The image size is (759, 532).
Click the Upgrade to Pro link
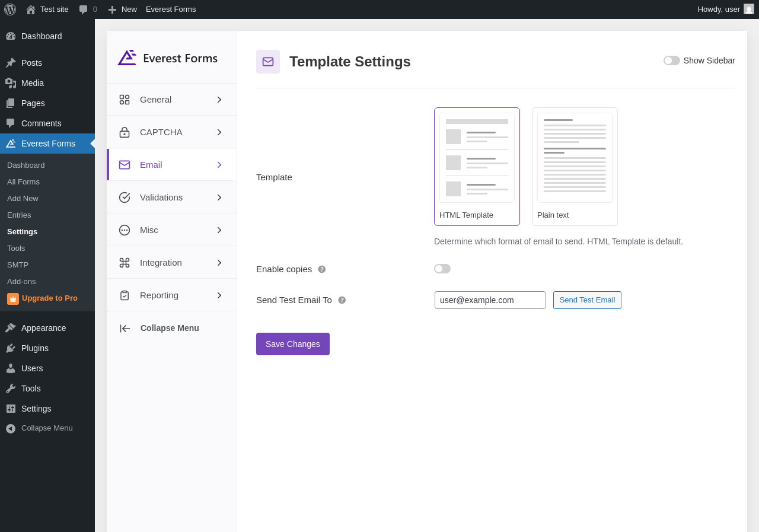click(50, 298)
